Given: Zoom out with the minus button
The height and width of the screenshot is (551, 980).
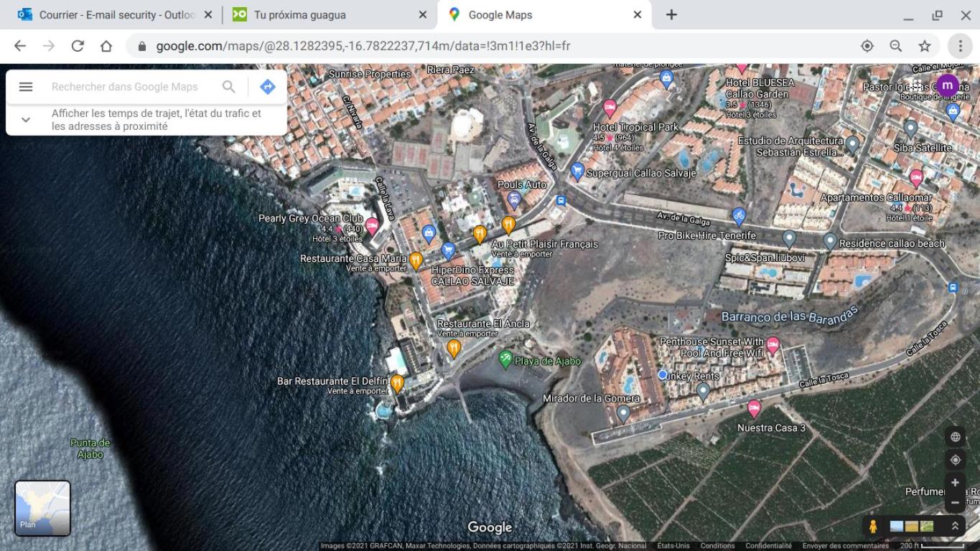Looking at the screenshot, I should point(955,502).
